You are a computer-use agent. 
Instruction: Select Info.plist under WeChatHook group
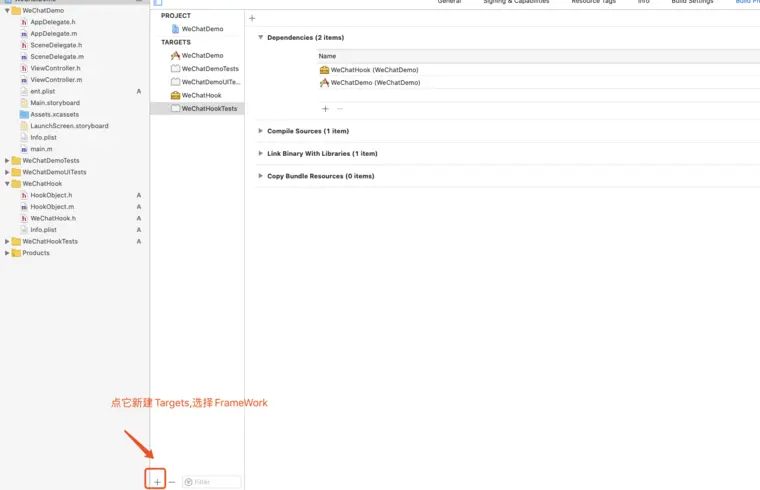44,230
